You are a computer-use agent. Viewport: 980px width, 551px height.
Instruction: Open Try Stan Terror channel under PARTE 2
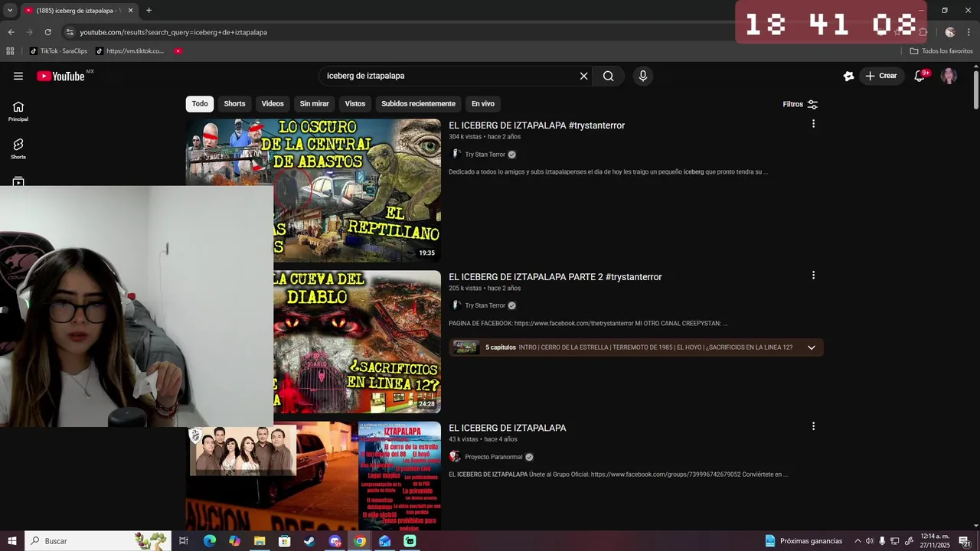[485, 305]
